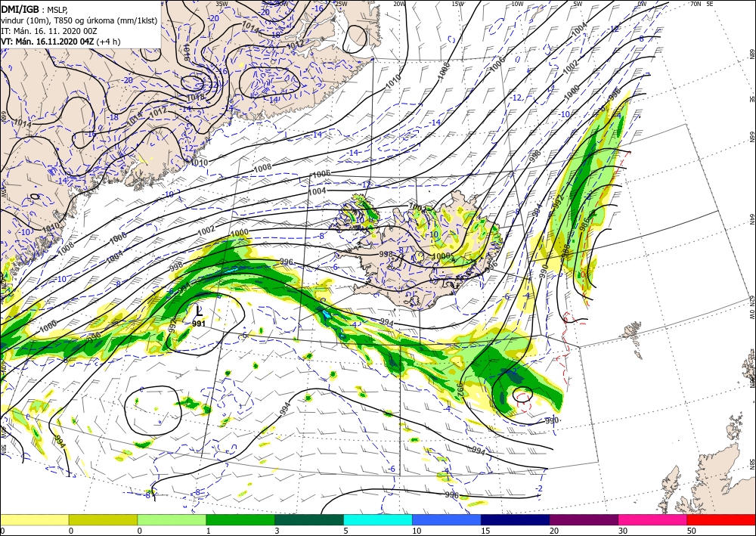Click the bright blue legend swatch
Screen dimensions: 756x536
tap(447, 519)
